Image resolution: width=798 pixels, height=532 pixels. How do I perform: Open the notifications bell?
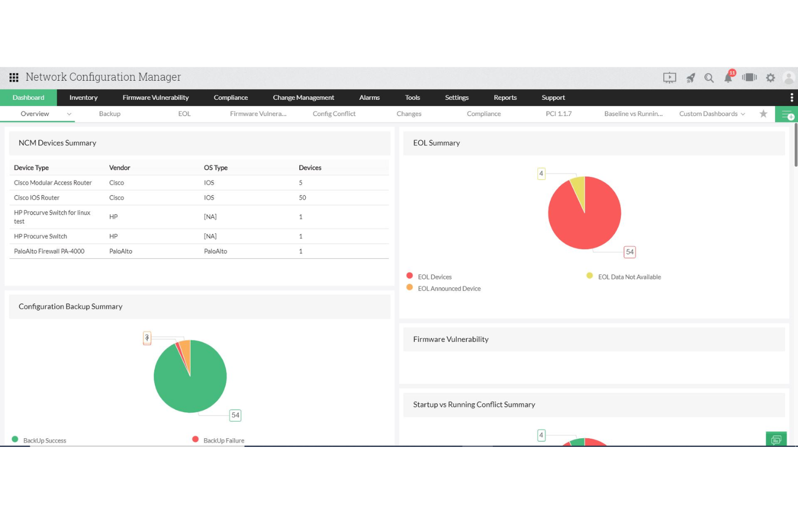tap(728, 78)
